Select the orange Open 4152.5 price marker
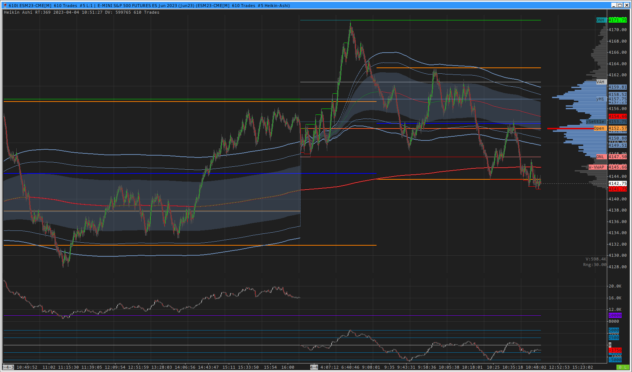 coord(600,129)
